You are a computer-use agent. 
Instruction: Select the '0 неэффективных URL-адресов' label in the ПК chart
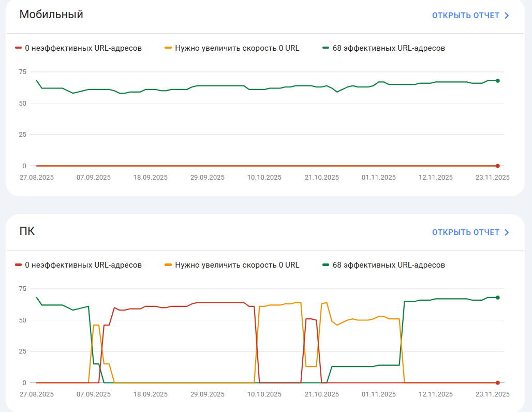[83, 265]
